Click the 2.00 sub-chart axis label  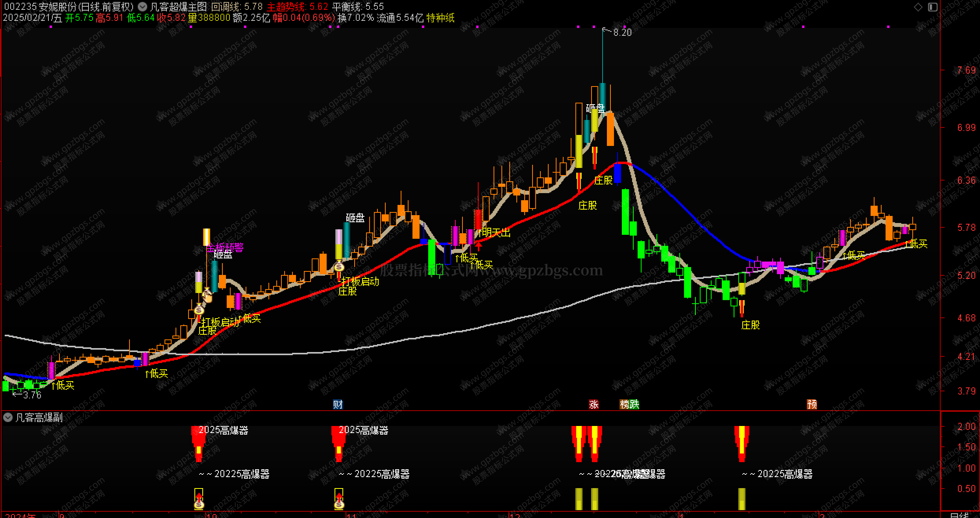click(x=967, y=427)
